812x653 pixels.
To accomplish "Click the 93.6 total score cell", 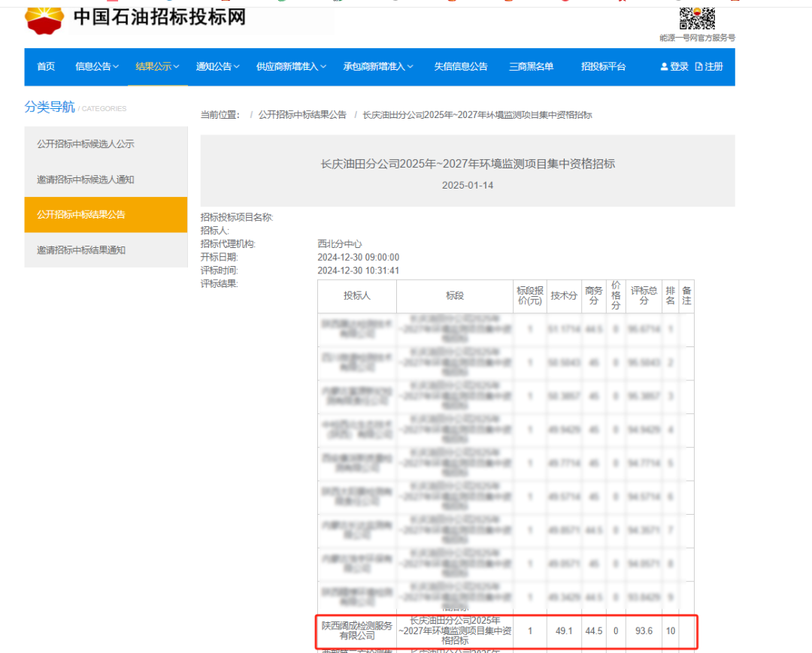I will [644, 631].
